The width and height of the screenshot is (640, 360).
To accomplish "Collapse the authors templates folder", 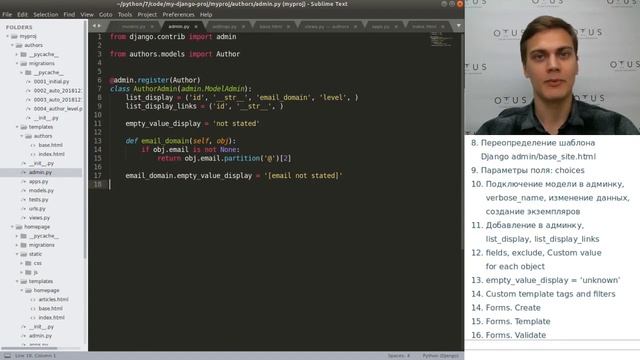I will [x=17, y=127].
